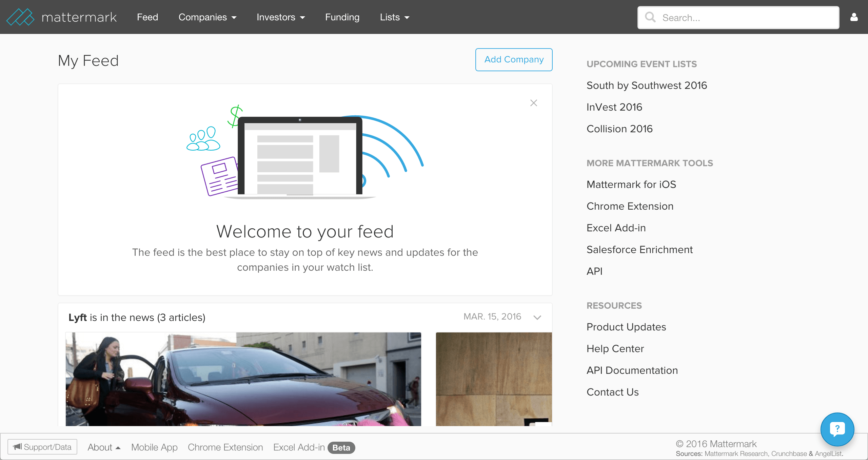Open the user account profile icon
This screenshot has height=460, width=868.
tap(854, 17)
